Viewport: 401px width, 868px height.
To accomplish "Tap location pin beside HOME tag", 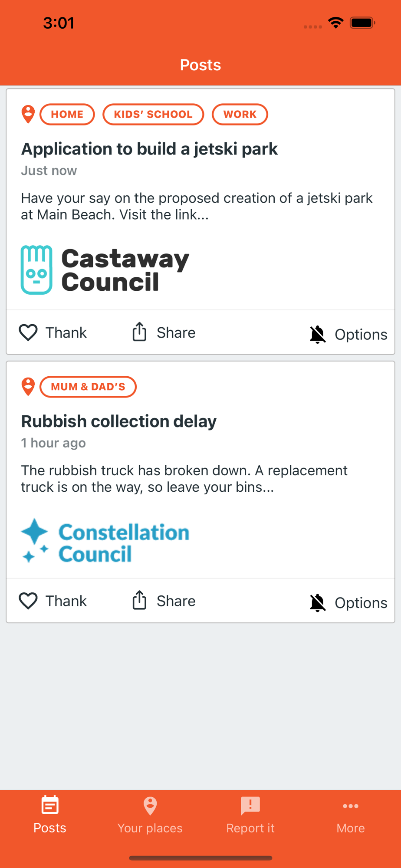I will pyautogui.click(x=28, y=114).
